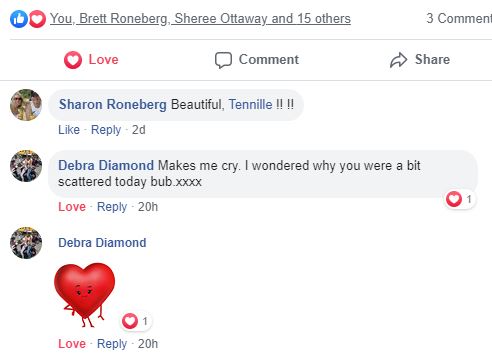View heart reaction count on sticker comment
The width and height of the screenshot is (492, 360).
point(135,321)
